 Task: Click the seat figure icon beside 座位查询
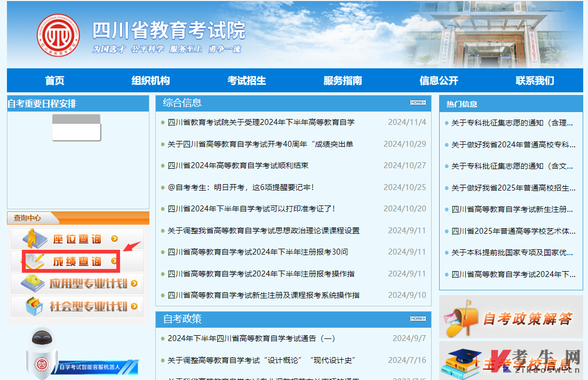pyautogui.click(x=35, y=238)
